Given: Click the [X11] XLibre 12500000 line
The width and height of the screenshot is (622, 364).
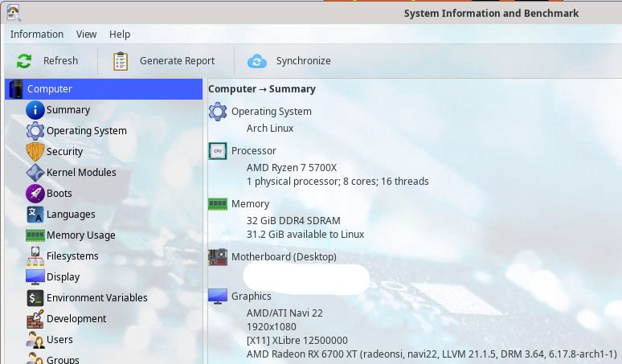Looking at the screenshot, I should (297, 341).
